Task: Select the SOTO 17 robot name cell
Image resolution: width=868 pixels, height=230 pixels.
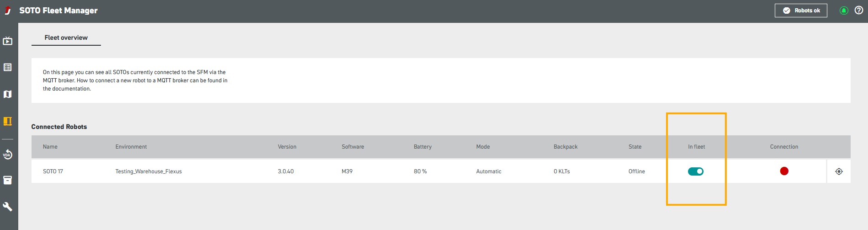Action: coord(53,171)
